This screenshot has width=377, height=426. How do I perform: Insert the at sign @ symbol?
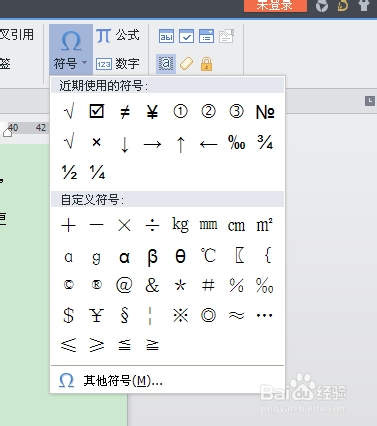[x=124, y=285]
